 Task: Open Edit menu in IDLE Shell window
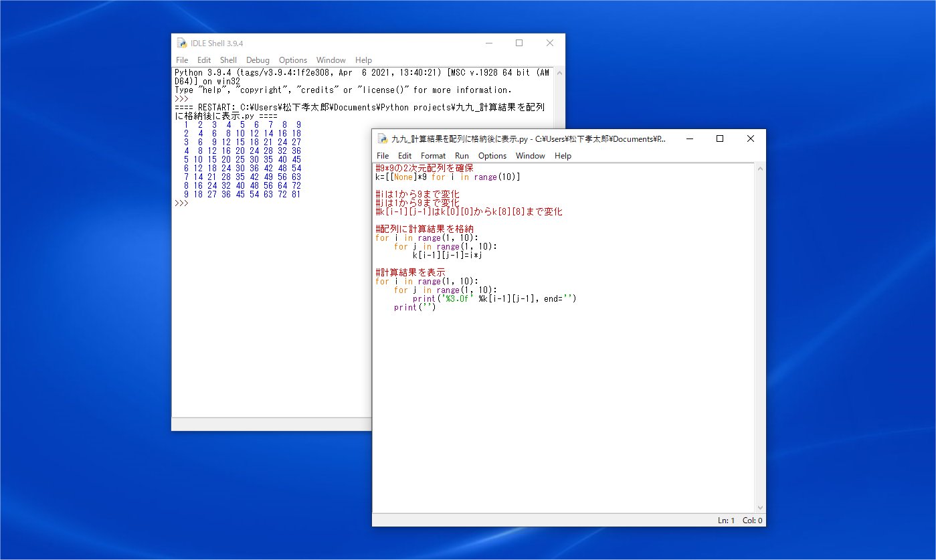point(204,60)
